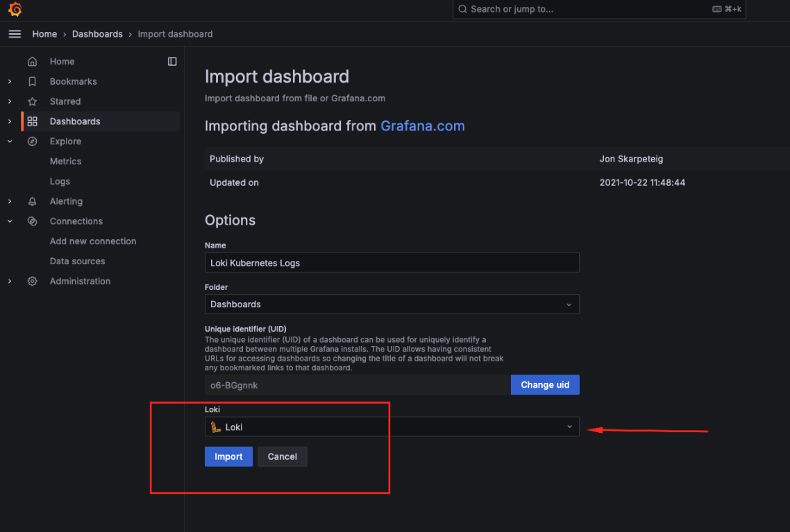Go to Home breadcrumb
Image resolution: width=790 pixels, height=532 pixels.
click(x=45, y=34)
